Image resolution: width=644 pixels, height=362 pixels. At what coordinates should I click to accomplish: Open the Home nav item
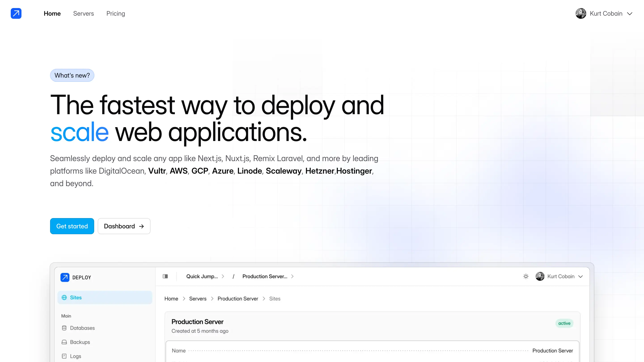pos(52,13)
